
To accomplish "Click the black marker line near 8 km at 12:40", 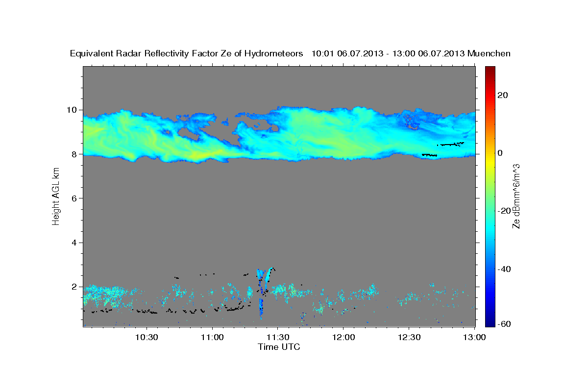I will tap(429, 155).
